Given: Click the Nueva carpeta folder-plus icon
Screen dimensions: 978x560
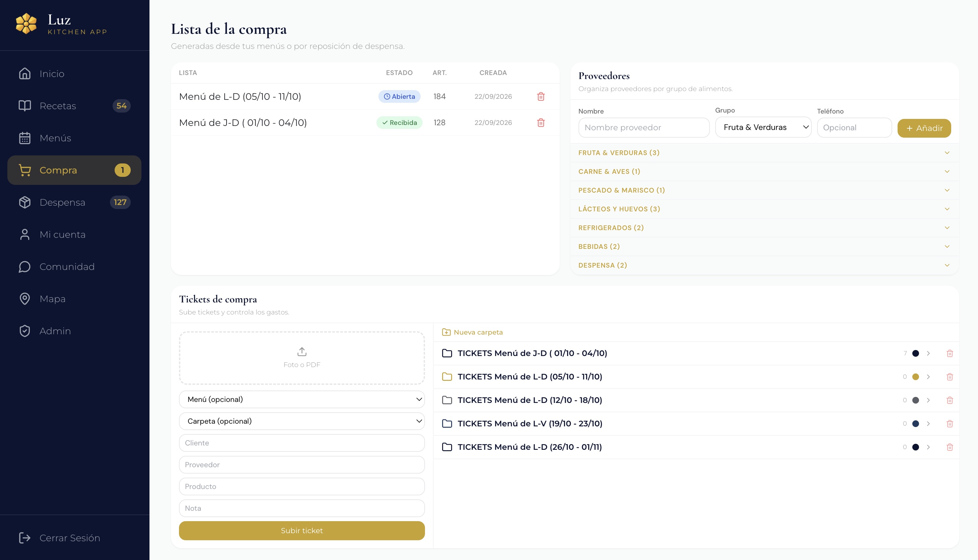Looking at the screenshot, I should click(x=446, y=332).
